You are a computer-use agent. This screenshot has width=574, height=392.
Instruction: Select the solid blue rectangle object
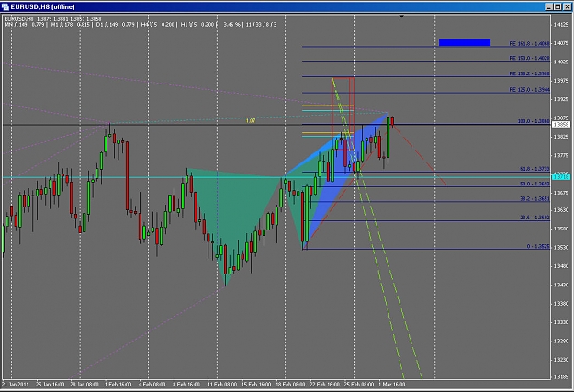click(x=465, y=42)
